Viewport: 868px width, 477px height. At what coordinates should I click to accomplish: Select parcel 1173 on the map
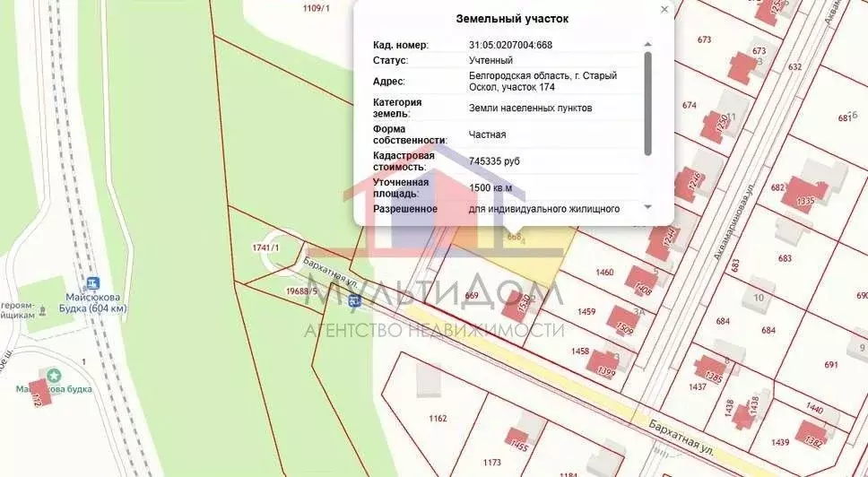point(491,462)
